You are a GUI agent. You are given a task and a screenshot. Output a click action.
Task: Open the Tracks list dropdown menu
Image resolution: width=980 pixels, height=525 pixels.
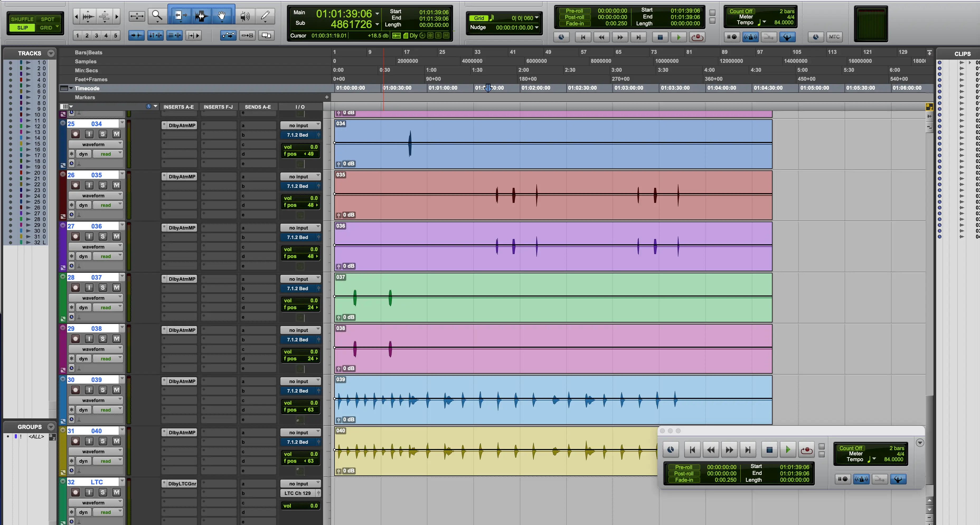(51, 53)
